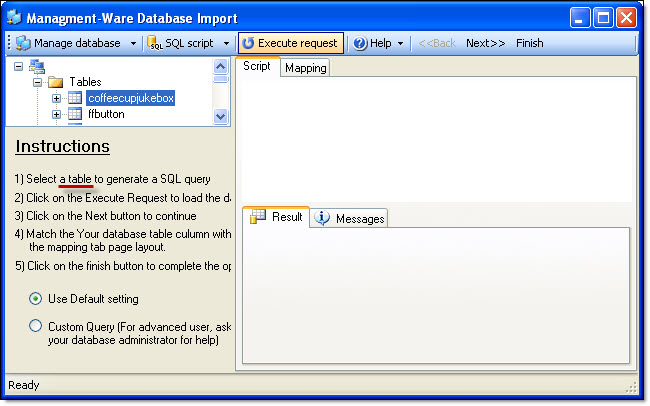Open the Result tab
Screen dimensions: 650x406
pos(276,217)
